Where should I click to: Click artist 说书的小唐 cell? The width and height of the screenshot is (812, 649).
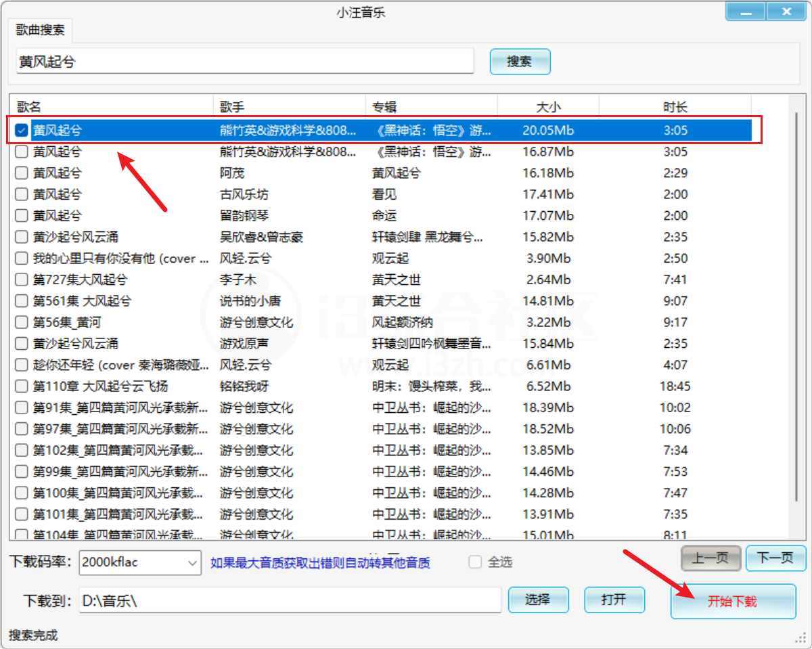click(250, 300)
